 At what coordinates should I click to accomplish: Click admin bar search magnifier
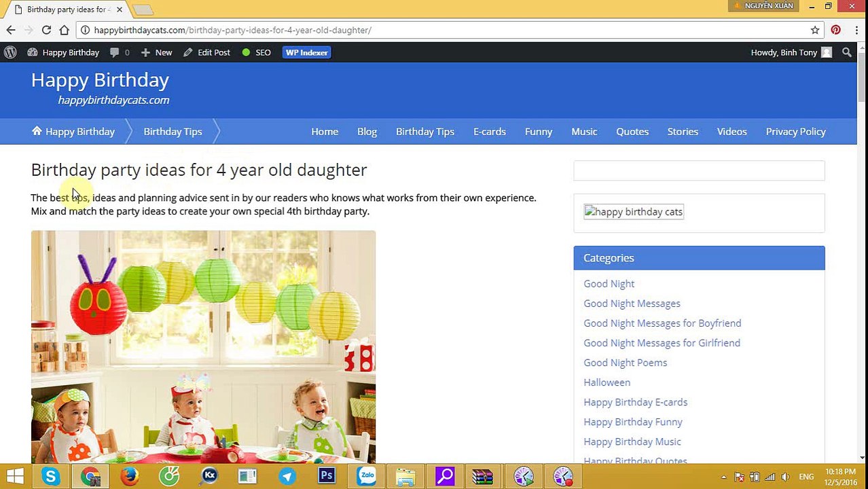846,52
